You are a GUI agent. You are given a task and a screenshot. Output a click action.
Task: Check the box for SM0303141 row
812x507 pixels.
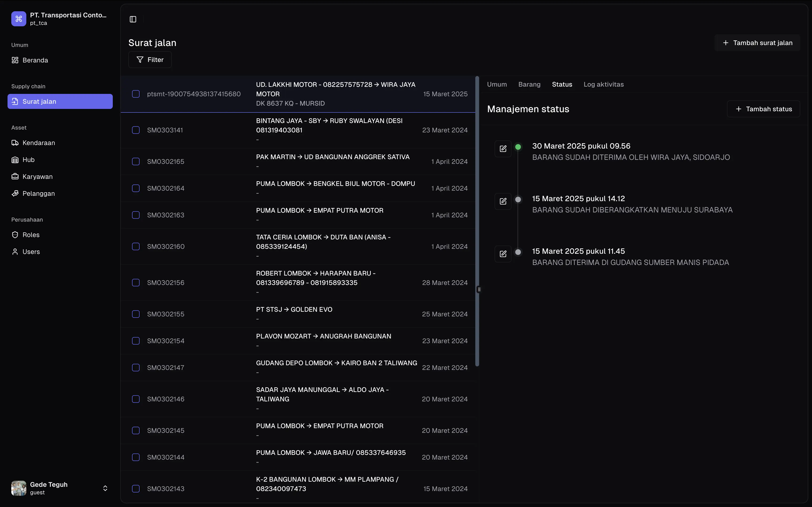point(136,130)
